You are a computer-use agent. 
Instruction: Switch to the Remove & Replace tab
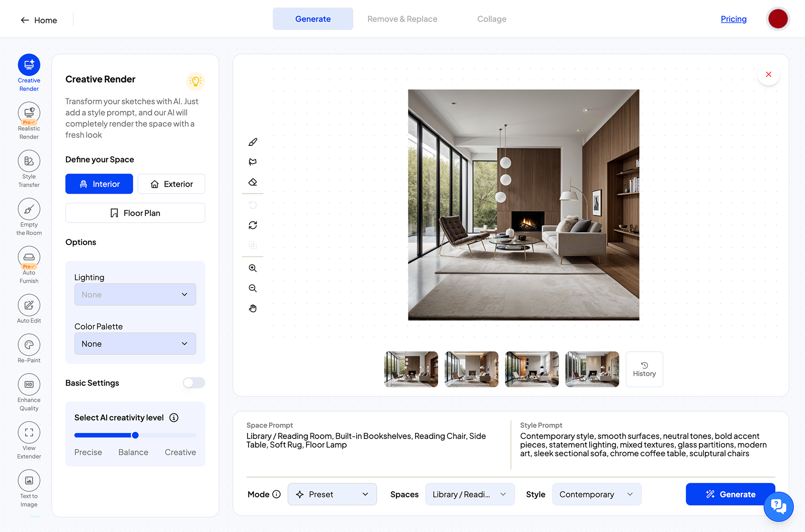pyautogui.click(x=402, y=19)
